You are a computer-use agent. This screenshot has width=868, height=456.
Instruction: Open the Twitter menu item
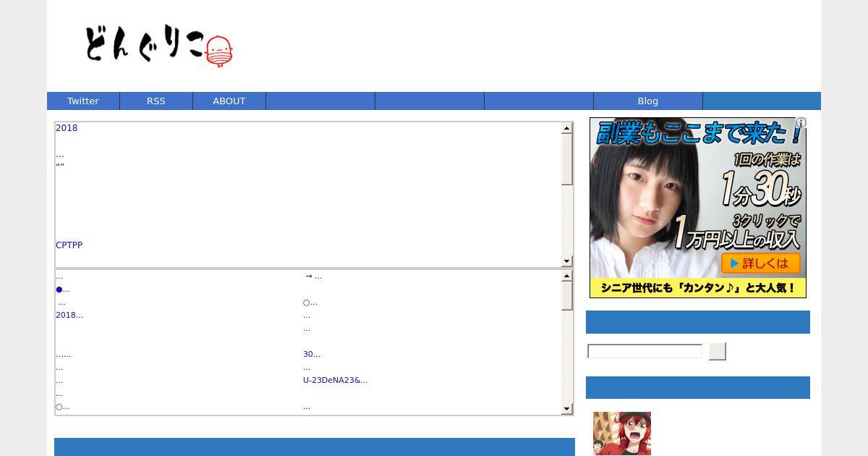[x=83, y=101]
